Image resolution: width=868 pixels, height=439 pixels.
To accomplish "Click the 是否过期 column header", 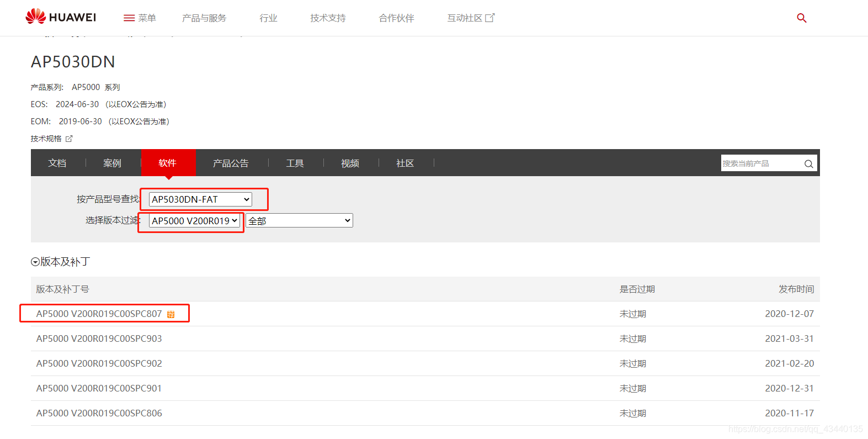I will pos(637,289).
